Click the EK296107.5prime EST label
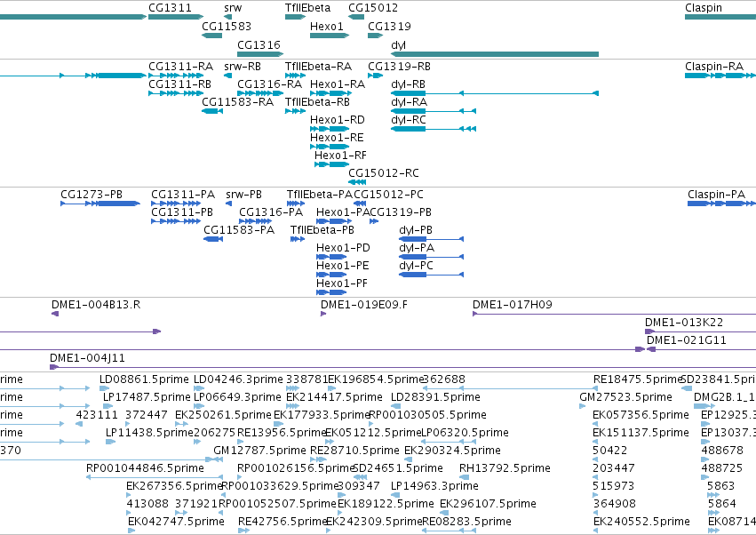Image resolution: width=756 pixels, height=535 pixels. click(x=488, y=504)
